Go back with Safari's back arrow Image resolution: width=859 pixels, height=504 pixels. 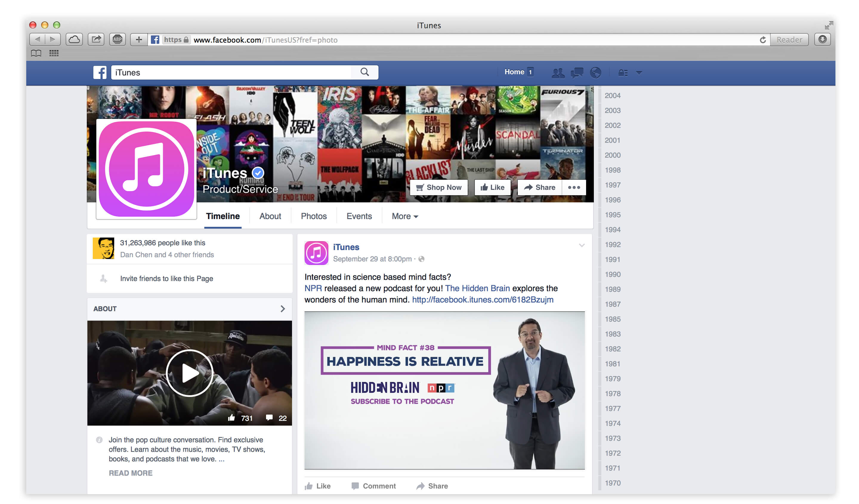38,40
